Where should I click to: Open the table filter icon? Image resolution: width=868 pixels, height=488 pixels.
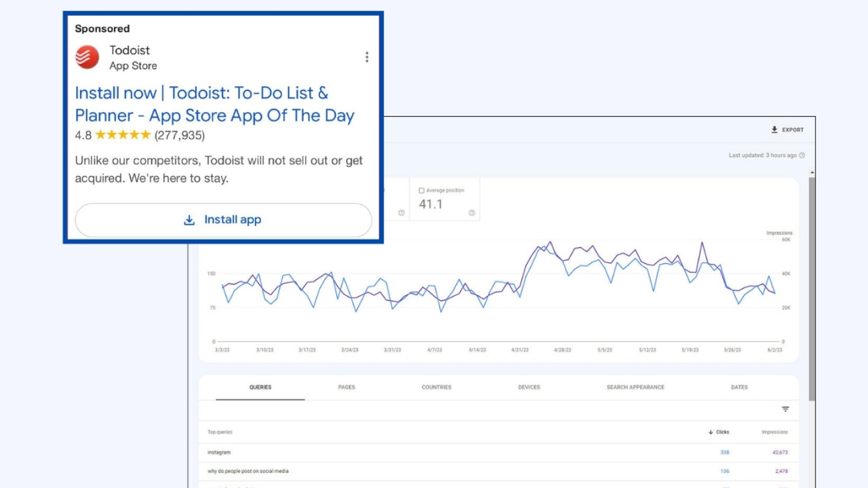point(785,410)
